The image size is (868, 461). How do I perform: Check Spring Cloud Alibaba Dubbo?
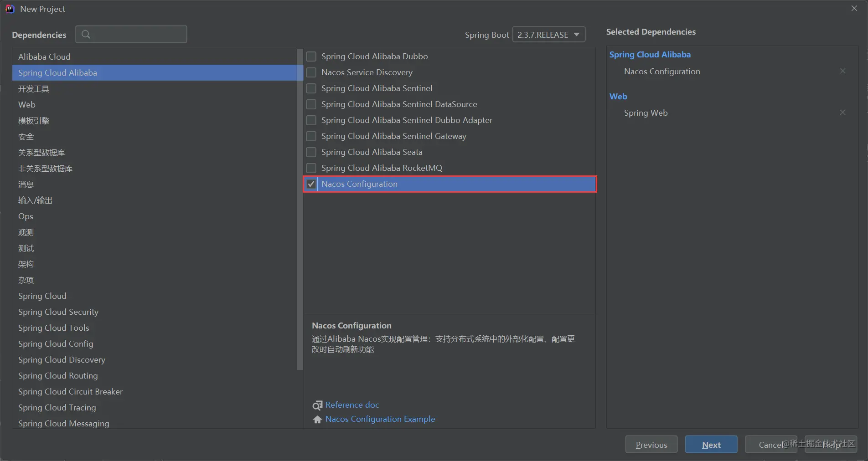[x=311, y=56]
